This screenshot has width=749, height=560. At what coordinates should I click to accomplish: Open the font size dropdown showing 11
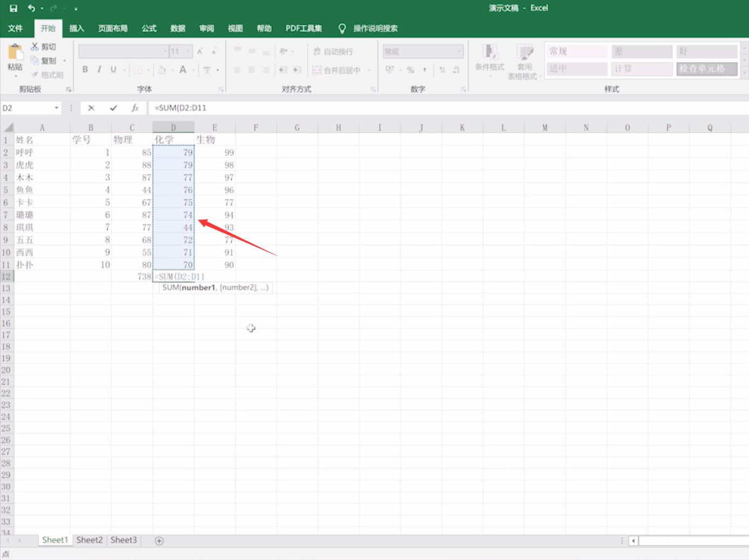(189, 51)
